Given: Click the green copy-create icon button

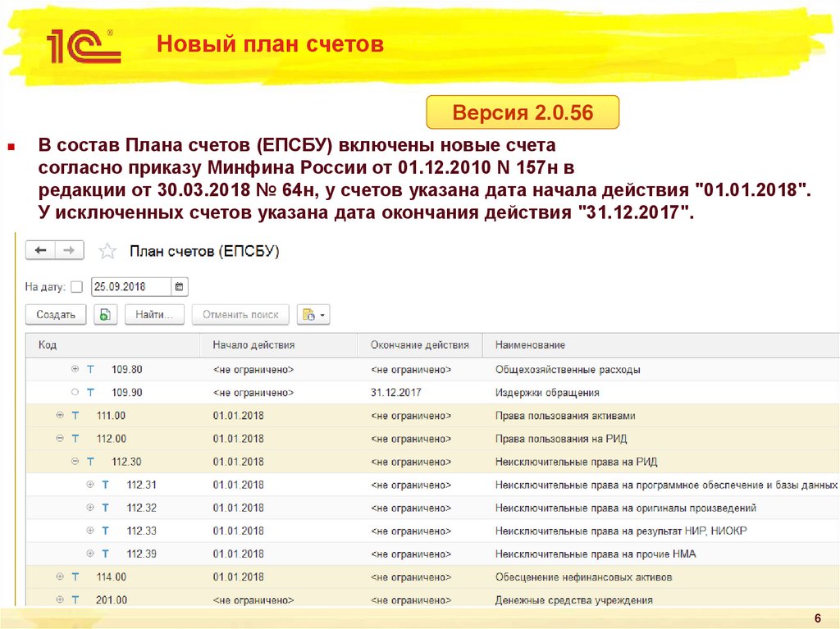Looking at the screenshot, I should pyautogui.click(x=105, y=314).
